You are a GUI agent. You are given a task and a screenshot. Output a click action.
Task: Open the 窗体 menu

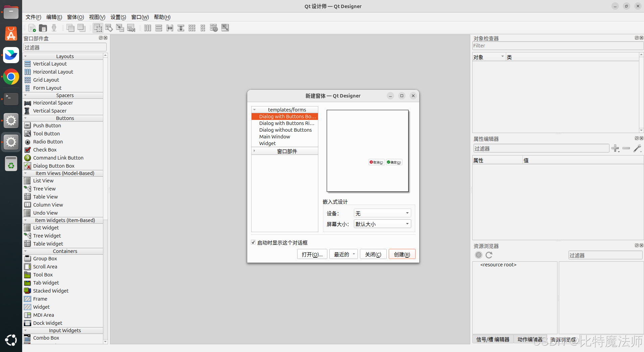coord(75,17)
